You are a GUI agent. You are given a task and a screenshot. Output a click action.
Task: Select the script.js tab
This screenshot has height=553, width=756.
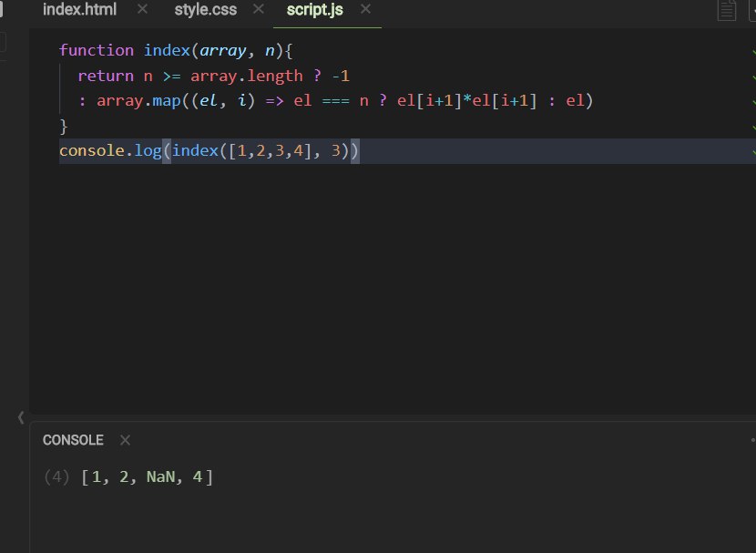(314, 10)
